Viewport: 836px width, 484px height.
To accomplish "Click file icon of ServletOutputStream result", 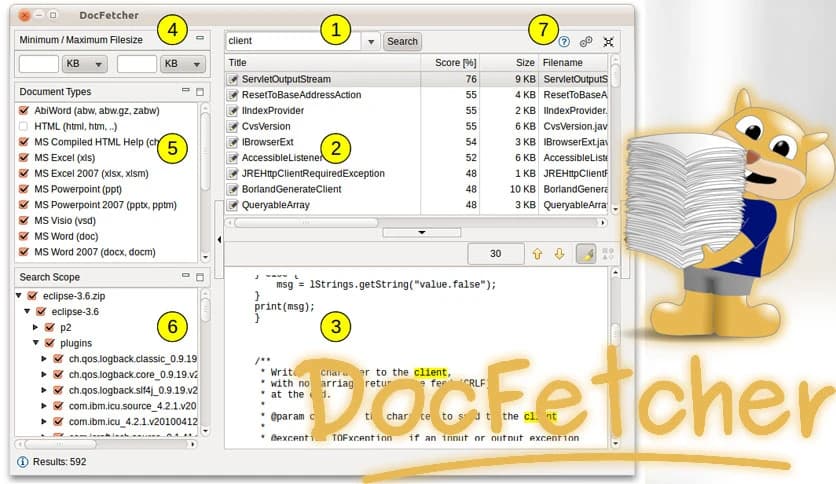I will (x=232, y=79).
